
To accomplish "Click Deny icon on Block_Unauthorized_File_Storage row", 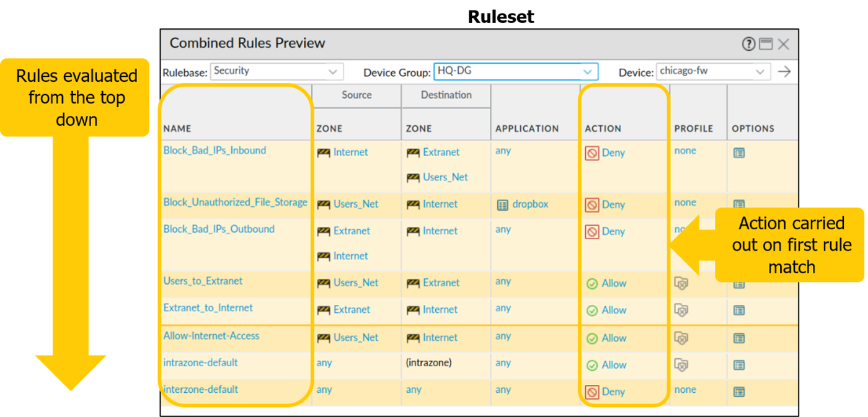I will tap(592, 204).
